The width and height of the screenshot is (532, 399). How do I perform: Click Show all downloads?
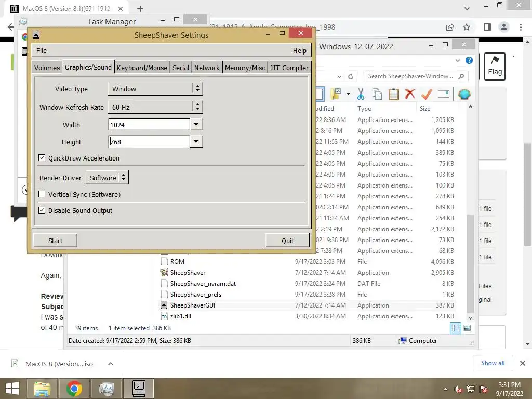point(493,363)
